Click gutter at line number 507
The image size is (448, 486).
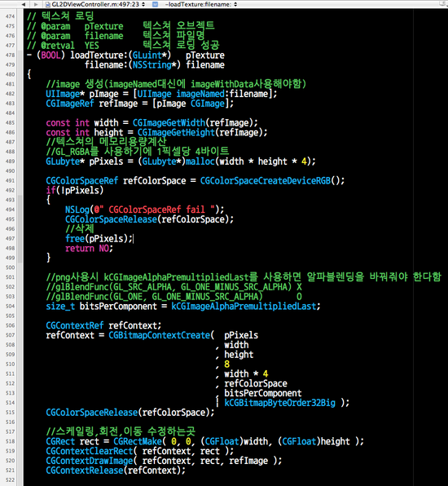click(10, 335)
